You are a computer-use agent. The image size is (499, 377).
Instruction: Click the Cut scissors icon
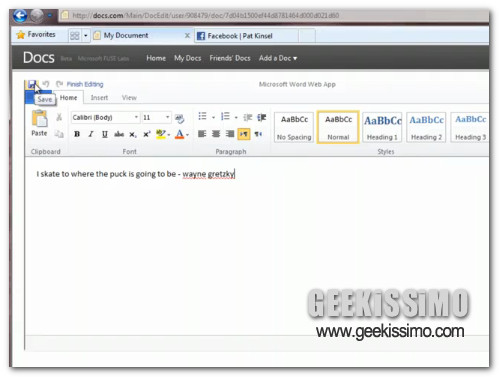tap(59, 117)
